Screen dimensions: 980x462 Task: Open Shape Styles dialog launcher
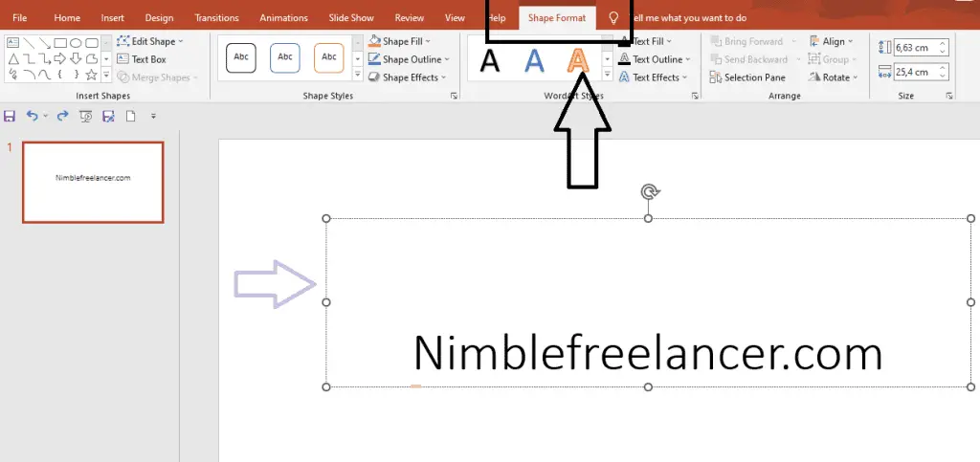(x=453, y=97)
